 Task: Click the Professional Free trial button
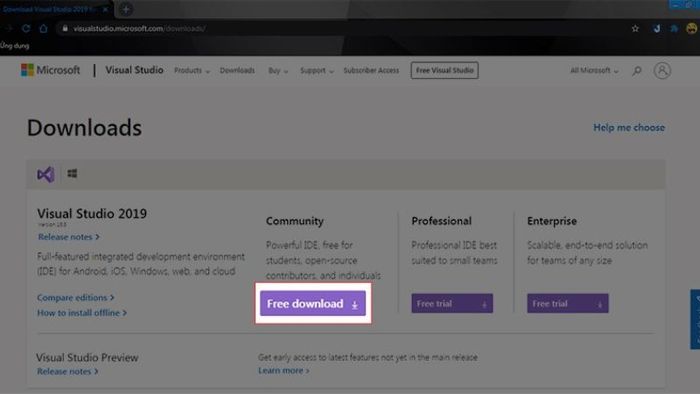tap(452, 303)
